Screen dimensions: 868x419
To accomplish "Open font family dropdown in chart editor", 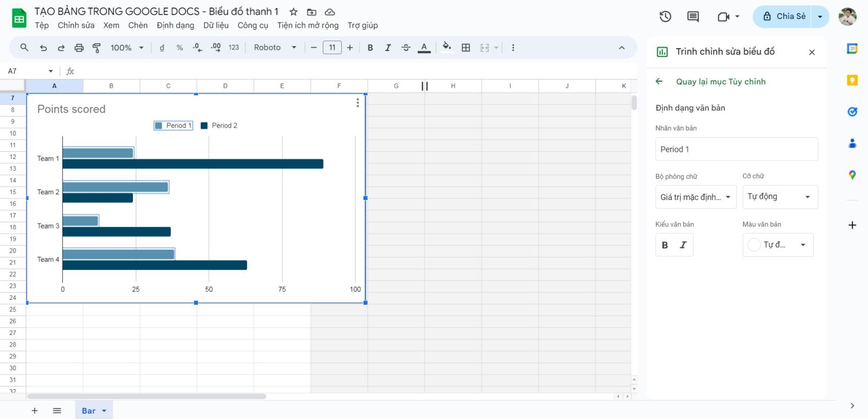I will 696,197.
